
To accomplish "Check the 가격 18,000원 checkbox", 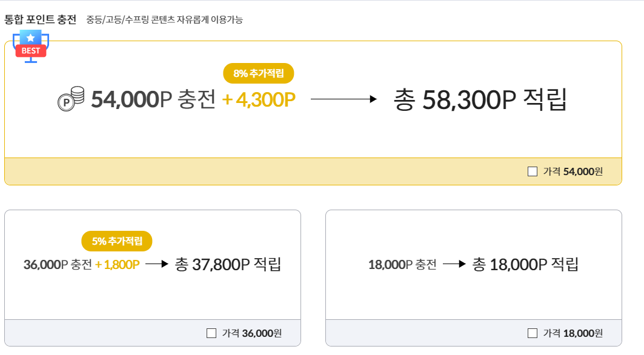I will [x=532, y=333].
